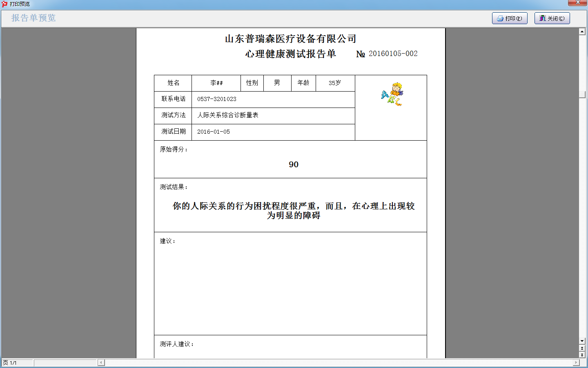
Task: Click the cartoon ABC photo in report
Action: 392,94
